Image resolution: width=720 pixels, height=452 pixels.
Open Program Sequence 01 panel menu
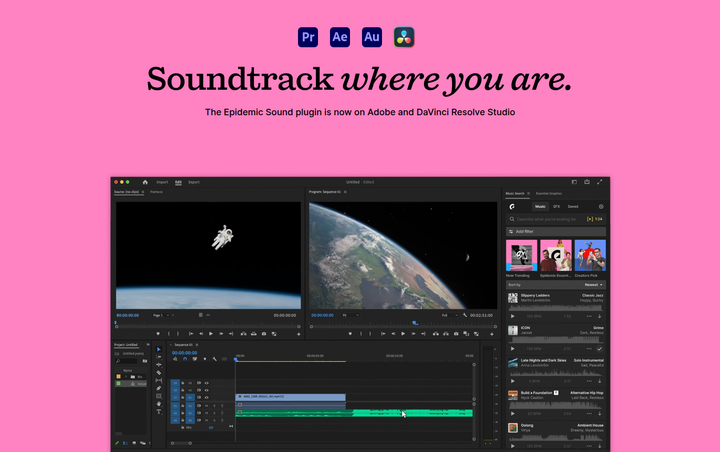[x=345, y=192]
